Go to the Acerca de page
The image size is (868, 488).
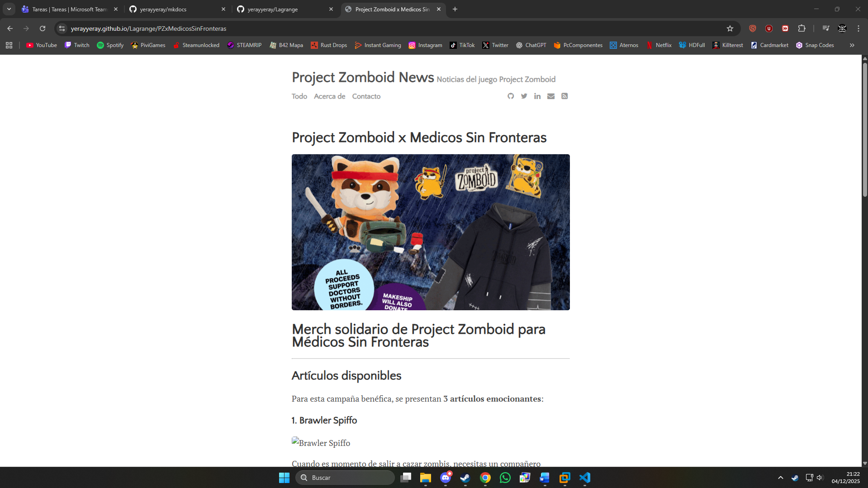(x=329, y=96)
